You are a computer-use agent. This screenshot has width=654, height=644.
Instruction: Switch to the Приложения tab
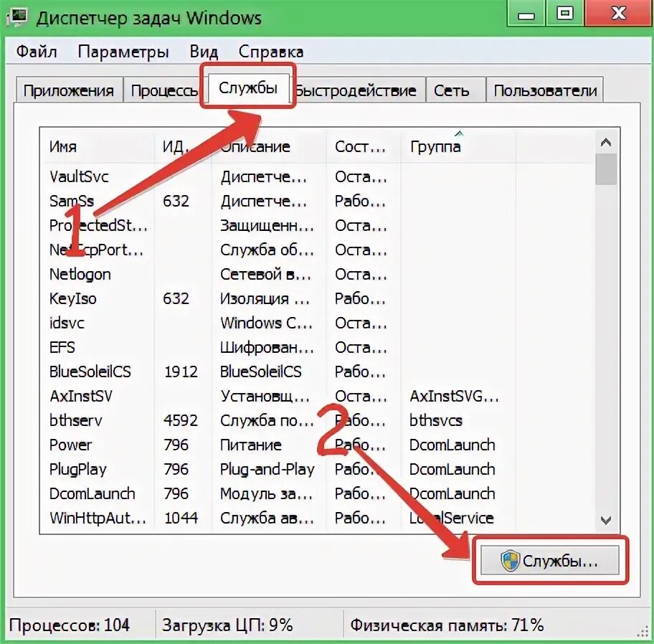coord(69,90)
